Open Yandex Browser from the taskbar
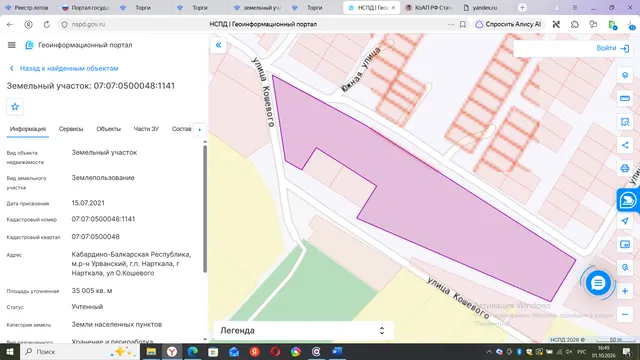The height and width of the screenshot is (360, 640). pyautogui.click(x=172, y=351)
